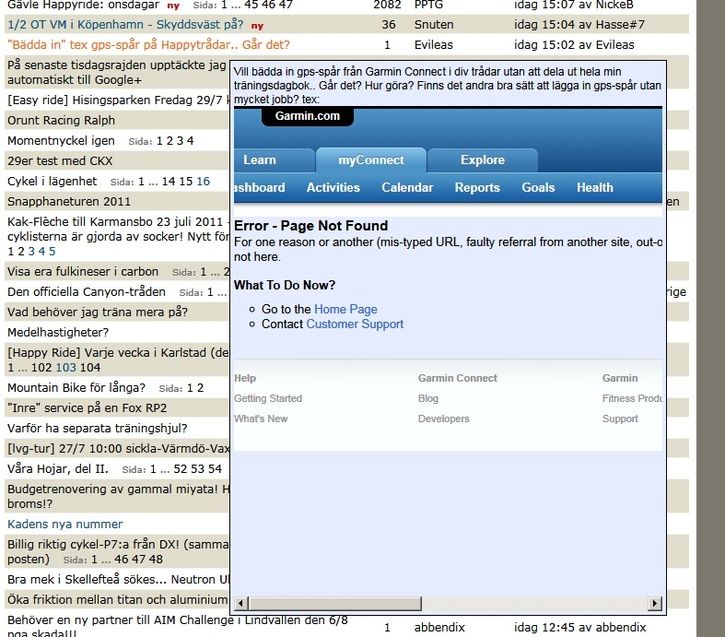The height and width of the screenshot is (637, 725).
Task: Click the right arrow of the horizontal scrollbar
Action: pos(655,603)
